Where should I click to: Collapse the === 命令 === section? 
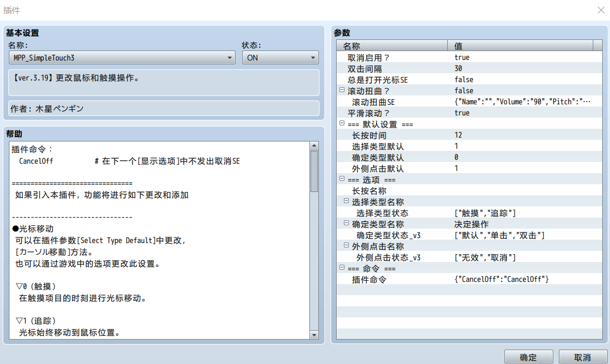(x=342, y=267)
